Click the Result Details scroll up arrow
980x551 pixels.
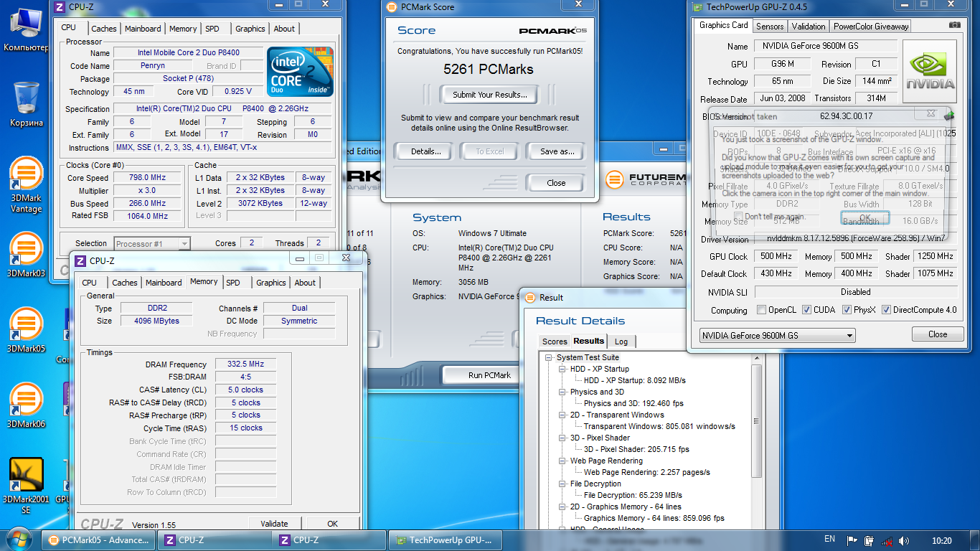click(x=756, y=357)
